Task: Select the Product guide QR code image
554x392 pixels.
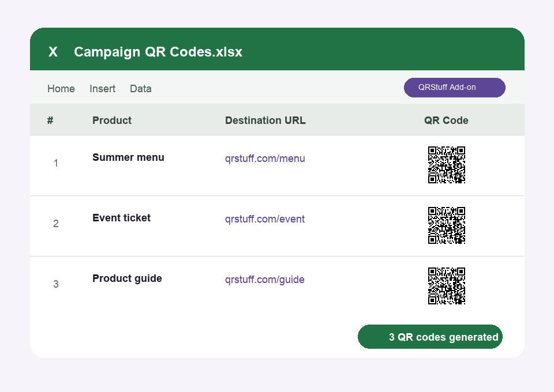Action: 447,286
